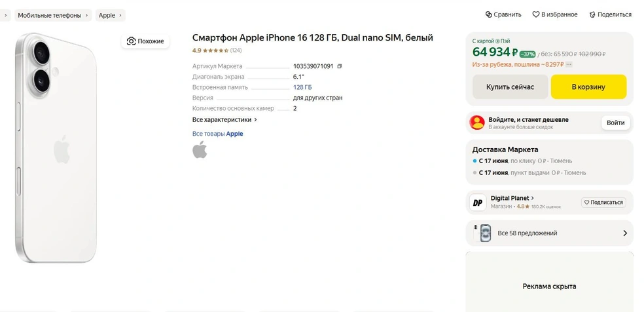Open the Digital Planet DP store logo
Viewport: 644px width, 312px height.
click(478, 203)
